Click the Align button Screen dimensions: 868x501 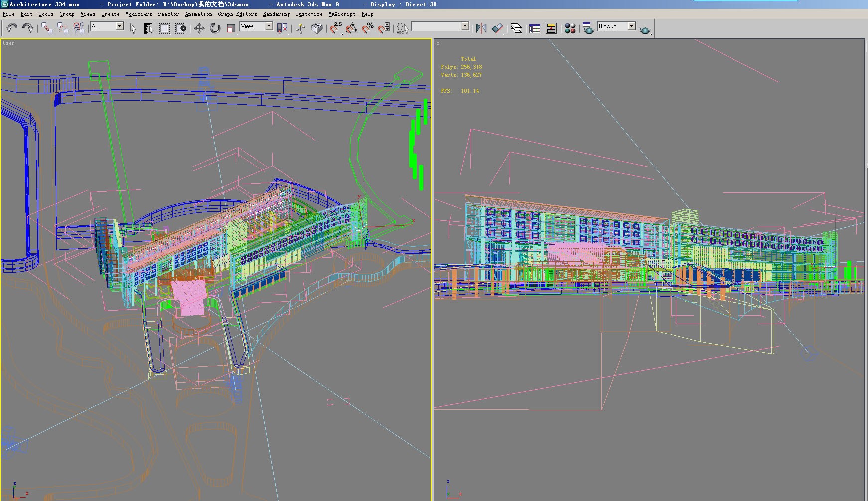tap(498, 28)
